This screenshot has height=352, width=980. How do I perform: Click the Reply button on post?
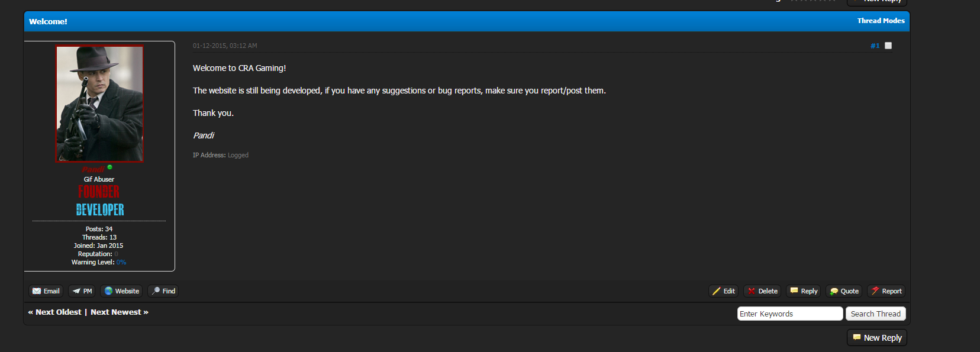point(804,291)
